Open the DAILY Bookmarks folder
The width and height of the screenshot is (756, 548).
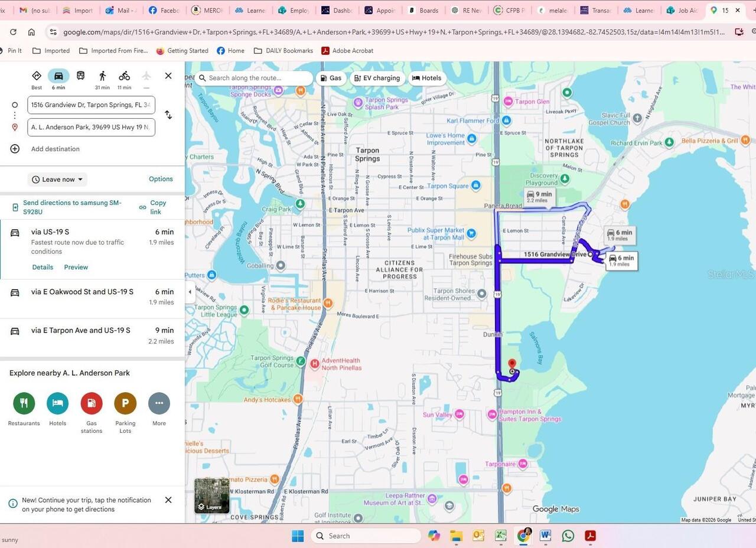click(283, 51)
